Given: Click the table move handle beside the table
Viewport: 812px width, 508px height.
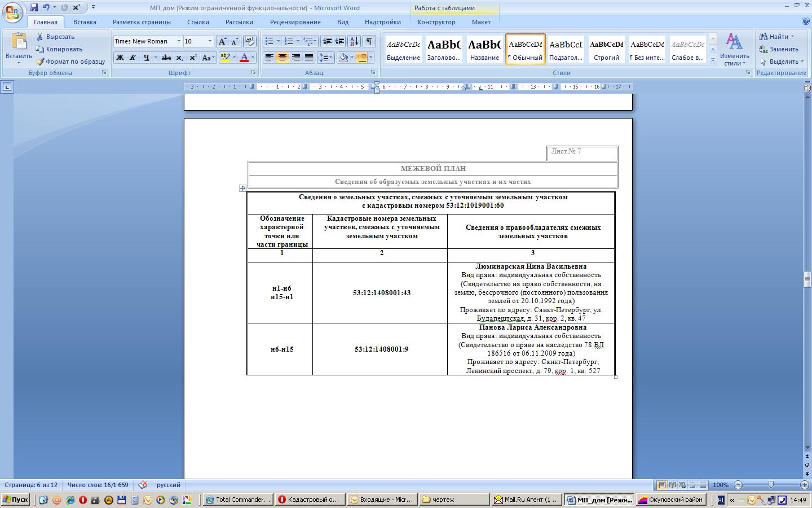Looking at the screenshot, I should 242,189.
